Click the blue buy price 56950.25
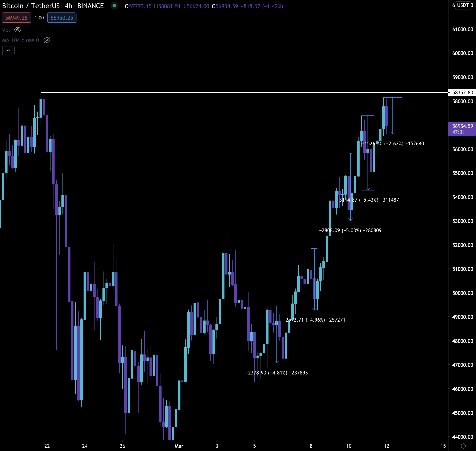The width and height of the screenshot is (476, 451). click(62, 18)
